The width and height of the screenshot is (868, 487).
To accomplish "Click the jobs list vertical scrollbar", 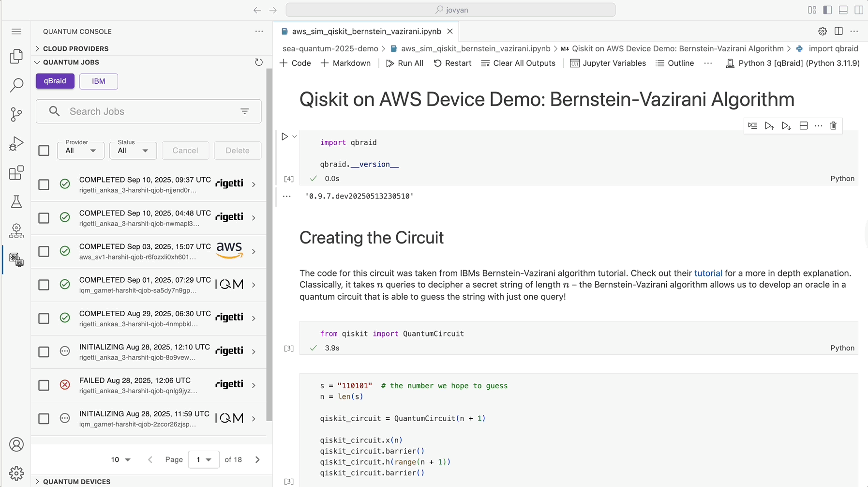I will (269, 244).
